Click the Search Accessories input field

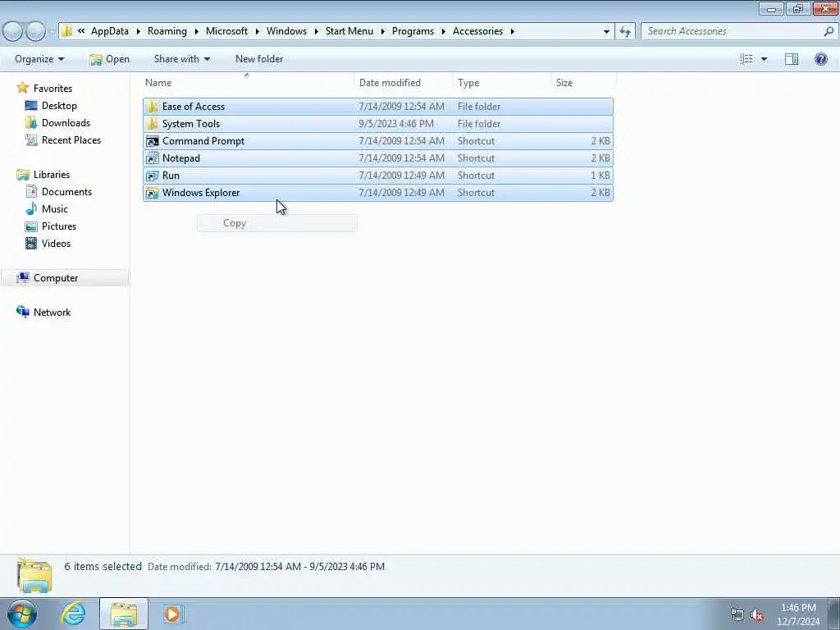pyautogui.click(x=733, y=31)
